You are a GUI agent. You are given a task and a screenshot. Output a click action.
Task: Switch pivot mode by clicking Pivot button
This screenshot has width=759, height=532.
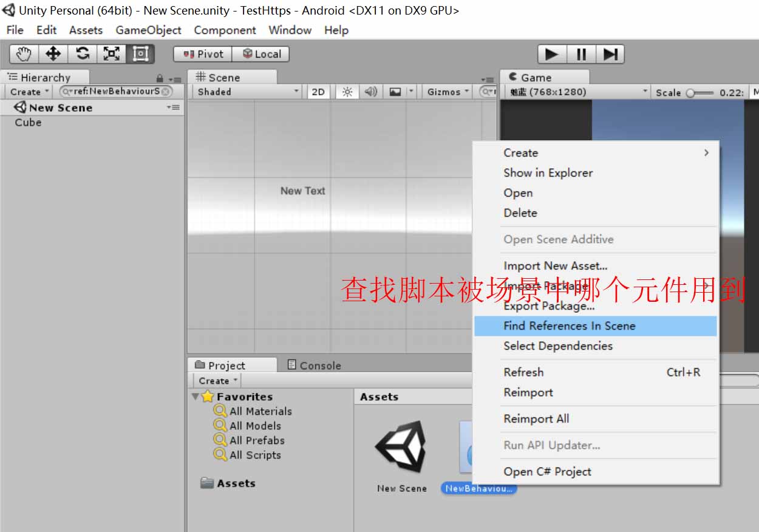tap(202, 53)
